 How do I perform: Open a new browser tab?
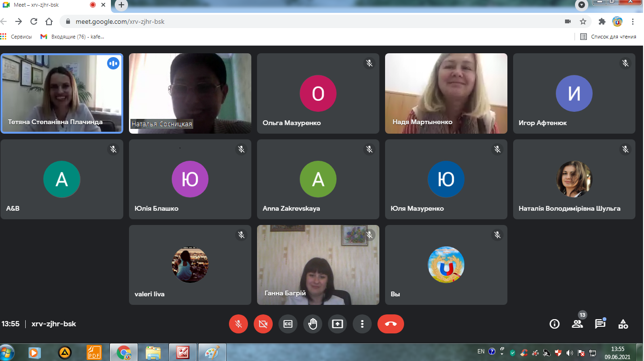click(121, 5)
